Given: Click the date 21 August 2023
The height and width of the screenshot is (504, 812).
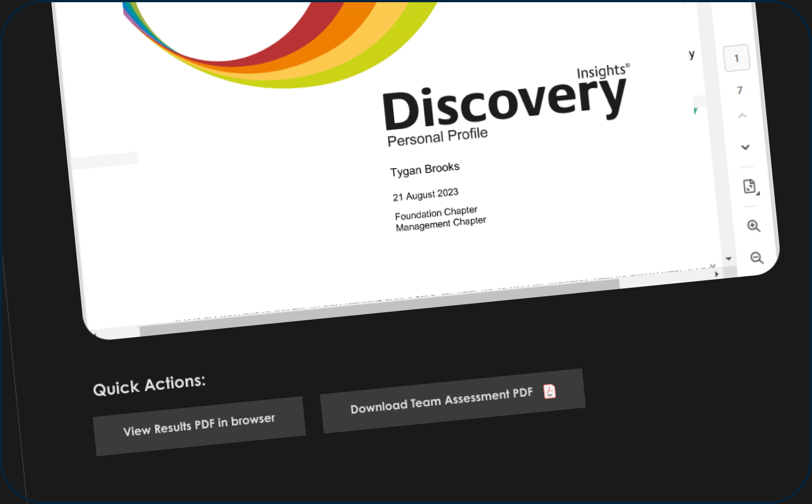Looking at the screenshot, I should click(426, 195).
